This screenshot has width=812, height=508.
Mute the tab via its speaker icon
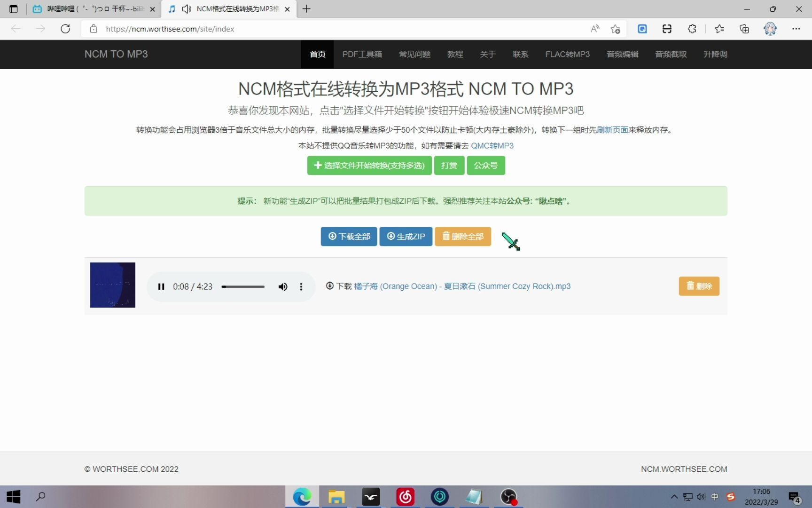(187, 9)
